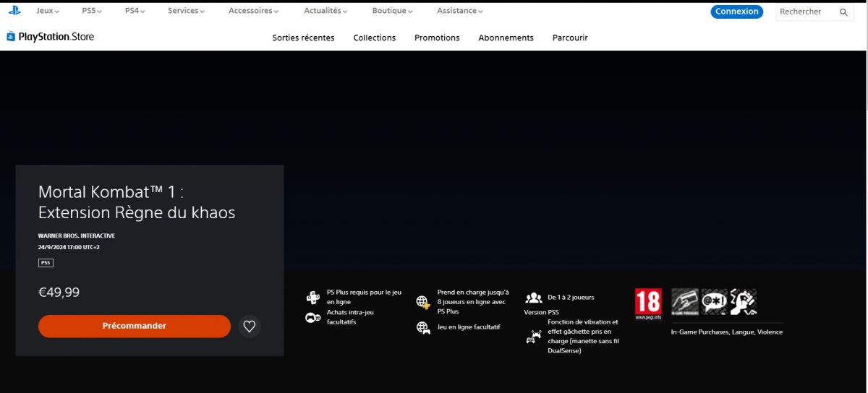Expand the Jeux dropdown menu
This screenshot has width=868, height=393.
point(48,11)
